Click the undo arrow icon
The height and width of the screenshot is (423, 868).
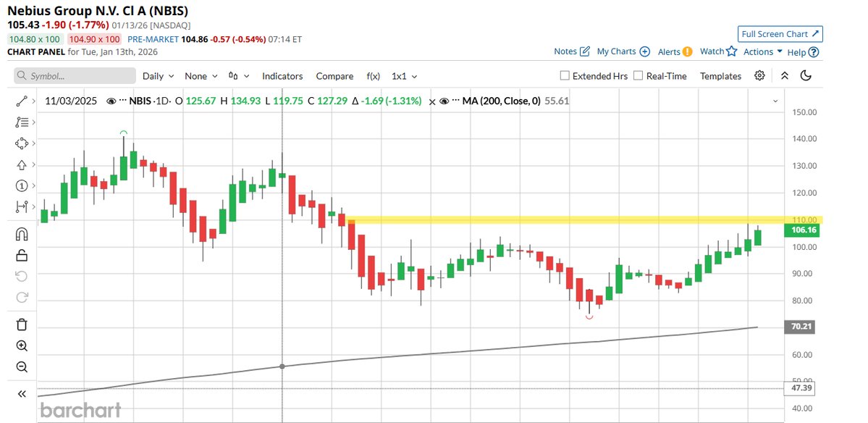[22, 276]
